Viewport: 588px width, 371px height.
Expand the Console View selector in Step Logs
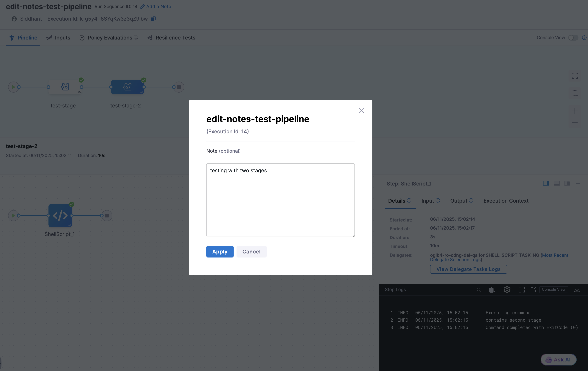coord(554,289)
